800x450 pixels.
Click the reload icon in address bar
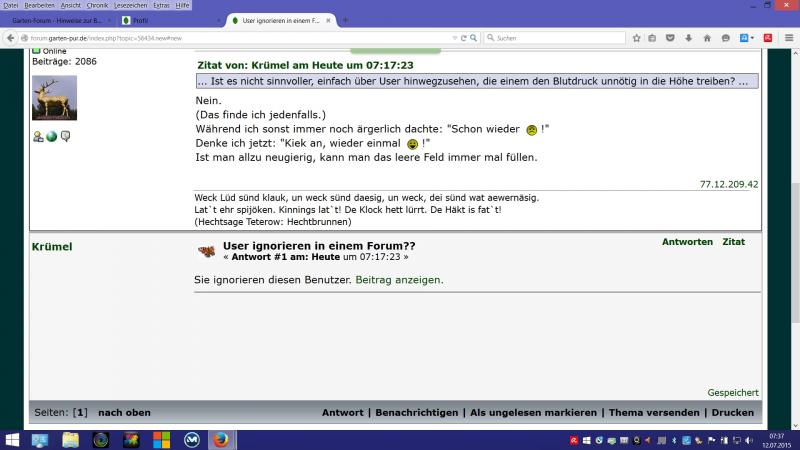point(464,38)
